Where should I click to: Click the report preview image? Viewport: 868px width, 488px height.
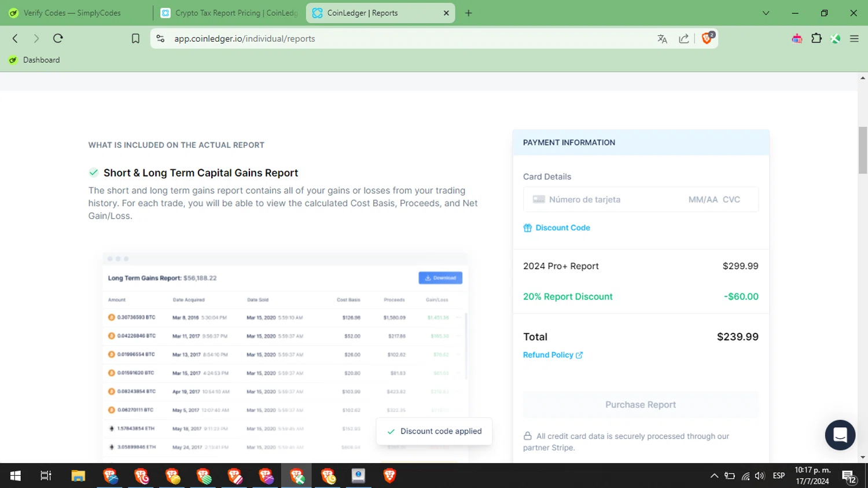[285, 357]
